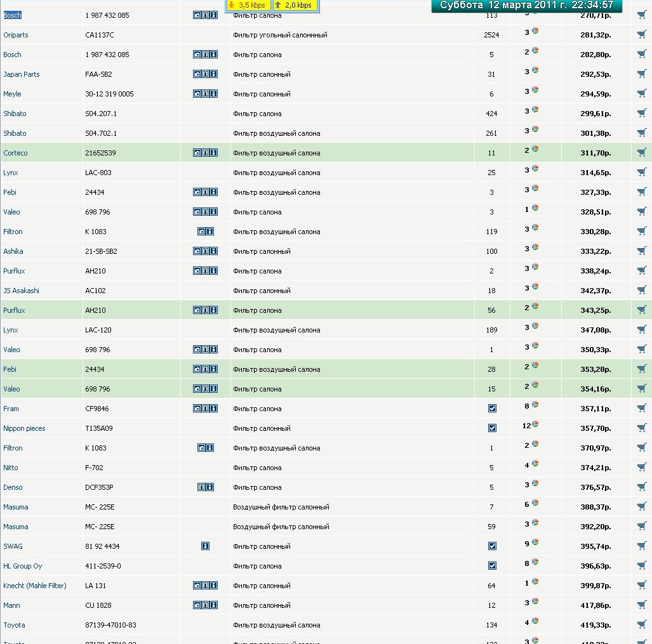652x644 pixels.
Task: Open photo icon for Japan Parts FAA-SB2
Action: pyautogui.click(x=197, y=74)
